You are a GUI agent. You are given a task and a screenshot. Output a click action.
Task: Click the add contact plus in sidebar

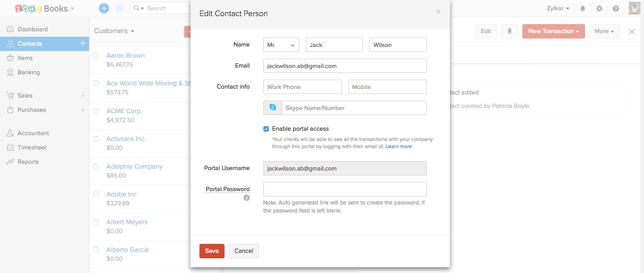pos(82,43)
